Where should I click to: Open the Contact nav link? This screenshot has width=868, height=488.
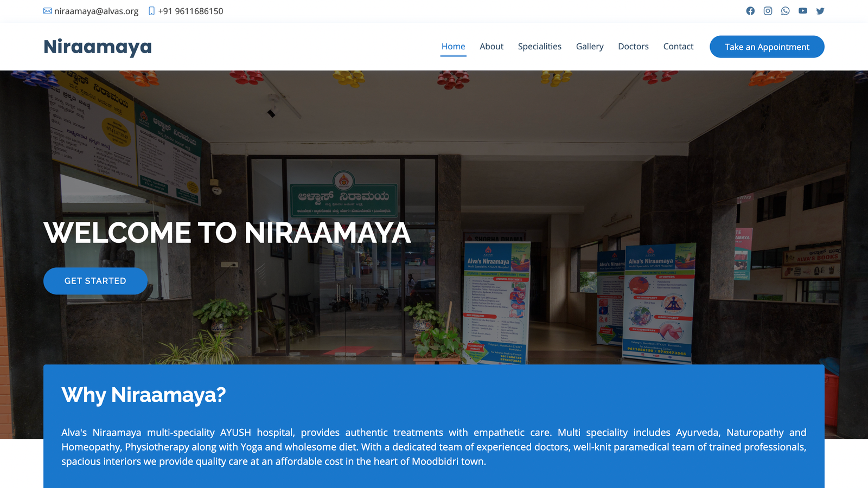pyautogui.click(x=678, y=47)
